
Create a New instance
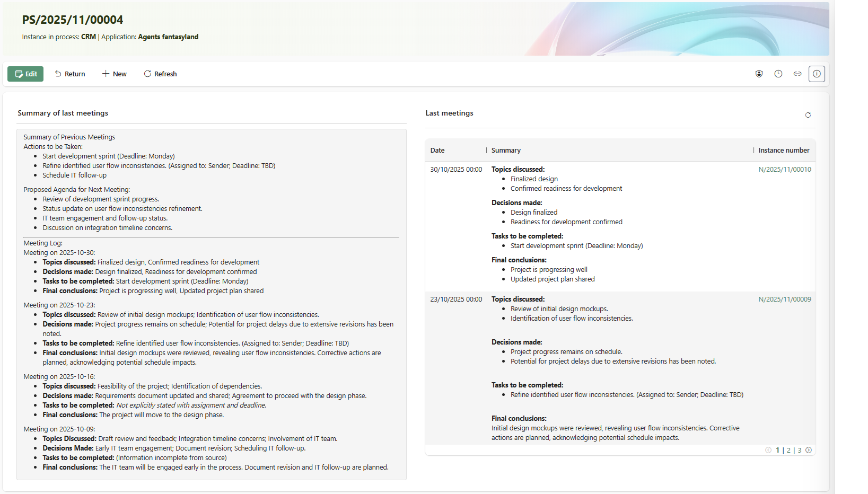[x=114, y=74]
